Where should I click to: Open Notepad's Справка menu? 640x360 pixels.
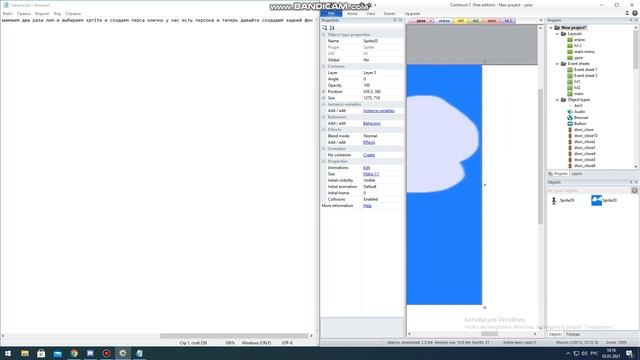coord(73,13)
